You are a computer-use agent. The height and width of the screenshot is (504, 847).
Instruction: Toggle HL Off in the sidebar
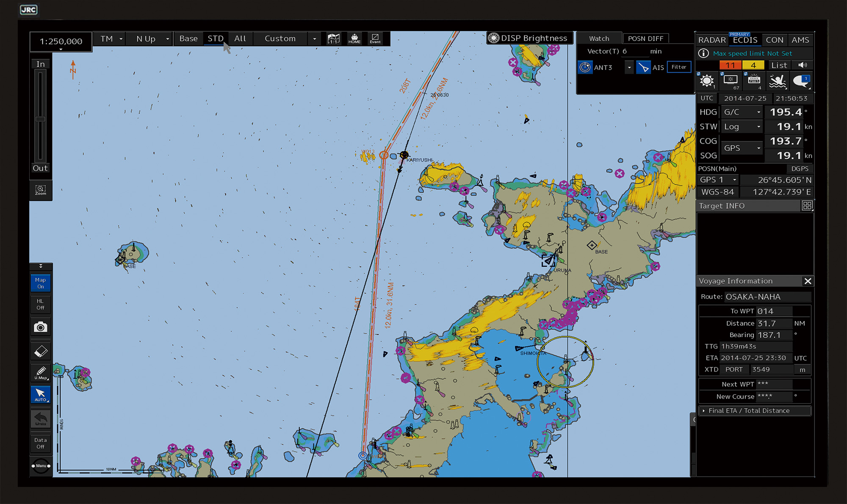40,305
